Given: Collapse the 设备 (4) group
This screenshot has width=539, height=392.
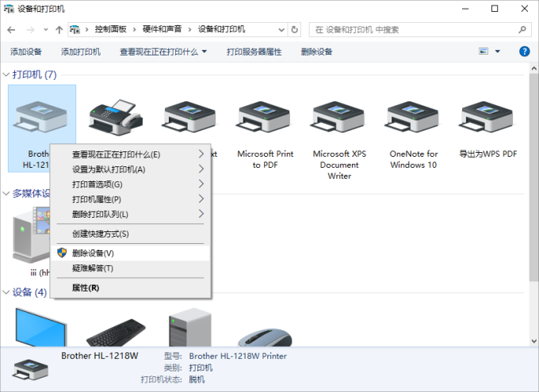Looking at the screenshot, I should pos(7,292).
